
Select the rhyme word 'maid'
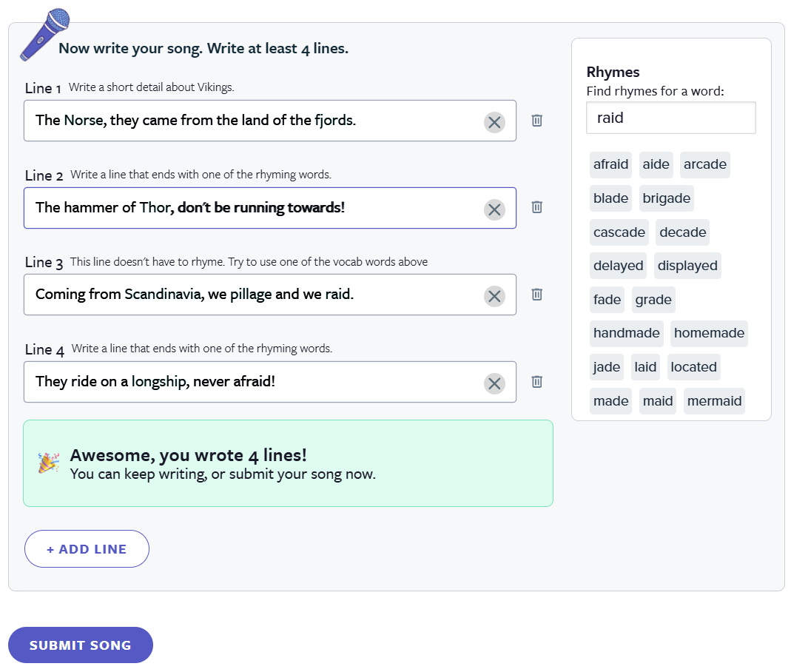tap(658, 401)
